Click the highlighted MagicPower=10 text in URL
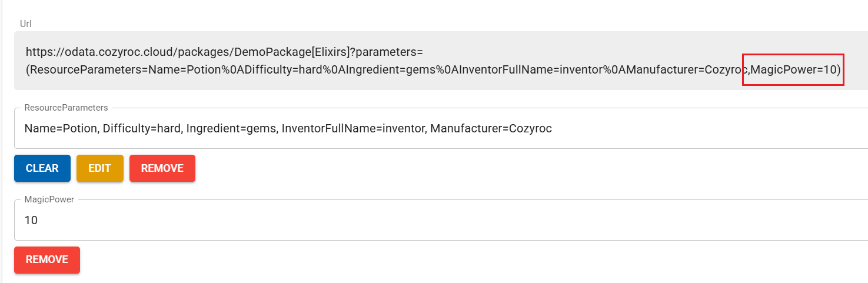 (x=793, y=69)
